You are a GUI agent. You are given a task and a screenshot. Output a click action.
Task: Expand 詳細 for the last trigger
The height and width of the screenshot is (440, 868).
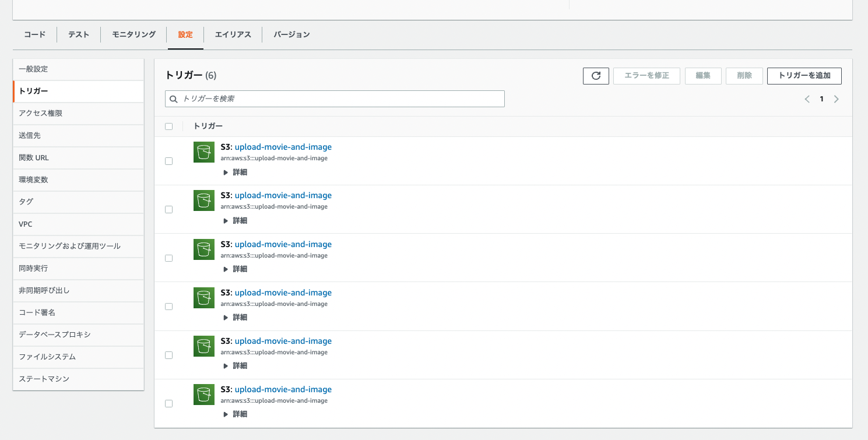click(x=236, y=414)
